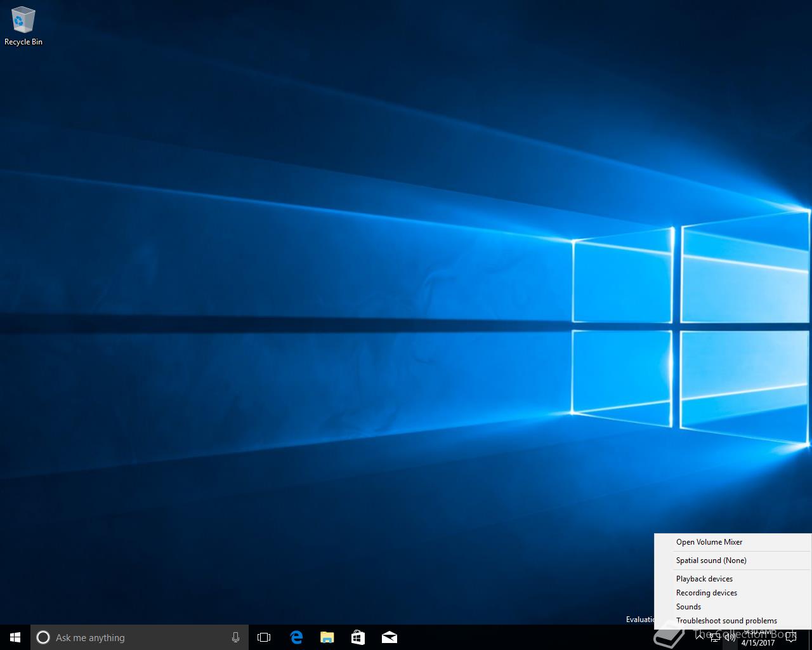
Task: Click the network icon in system tray
Action: click(x=715, y=638)
